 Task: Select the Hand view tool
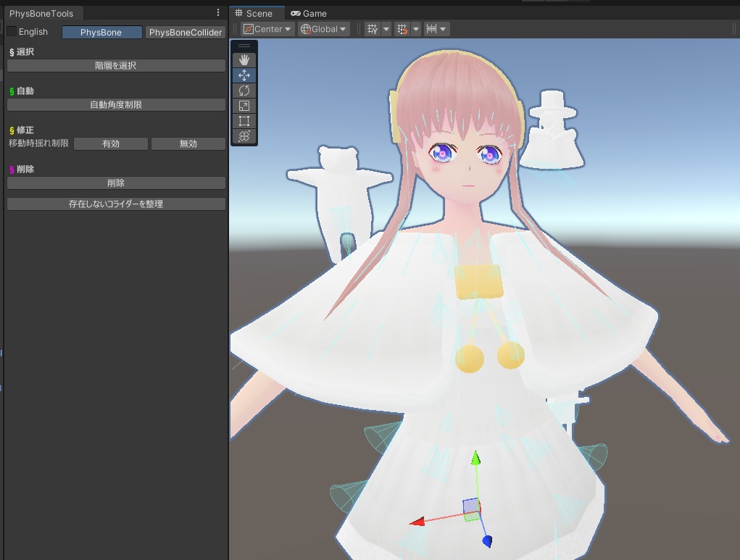[244, 60]
